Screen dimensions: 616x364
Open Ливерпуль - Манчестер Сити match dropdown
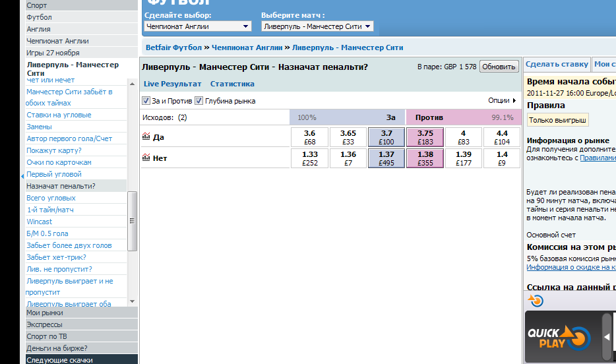click(x=317, y=26)
